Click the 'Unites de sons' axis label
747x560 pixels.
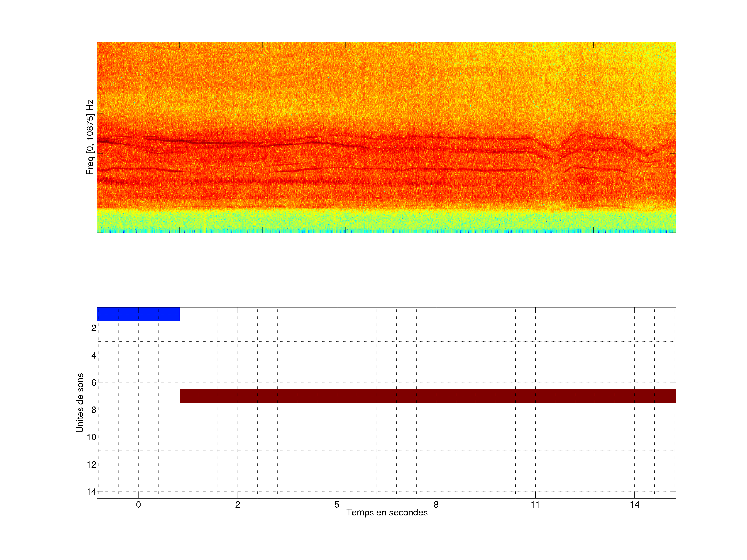point(80,403)
